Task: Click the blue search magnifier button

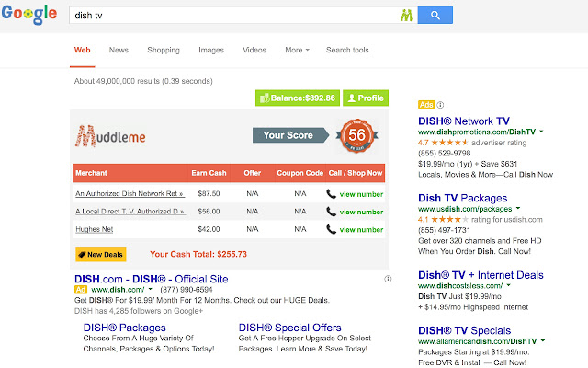Action: click(x=435, y=15)
